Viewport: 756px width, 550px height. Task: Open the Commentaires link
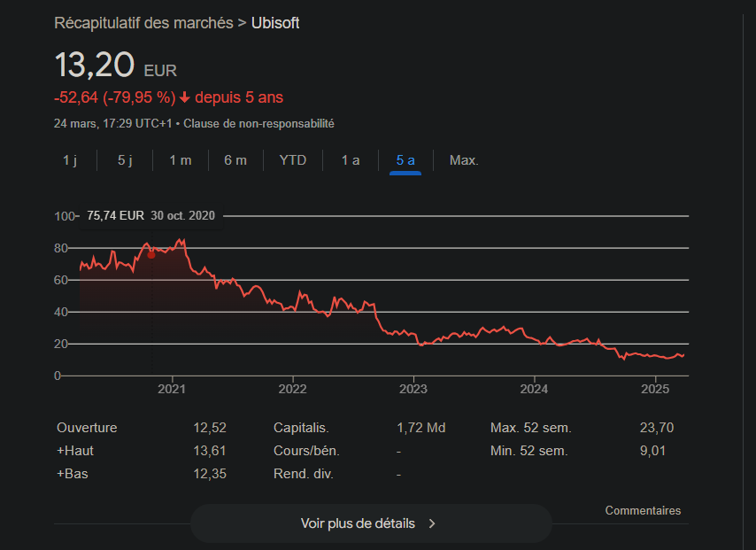click(643, 510)
